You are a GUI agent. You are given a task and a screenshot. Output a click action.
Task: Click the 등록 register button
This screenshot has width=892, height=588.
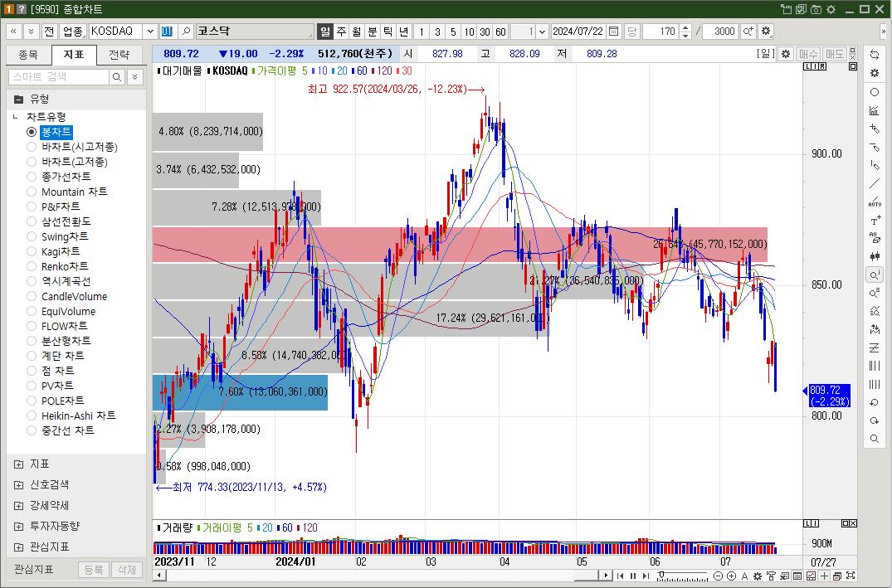tap(93, 570)
